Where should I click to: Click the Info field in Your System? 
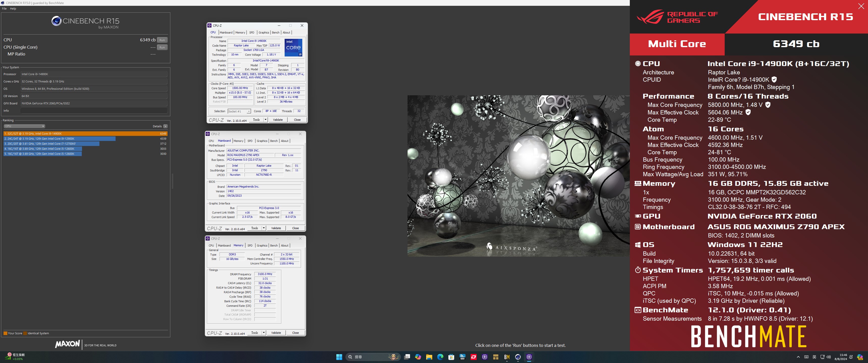94,110
